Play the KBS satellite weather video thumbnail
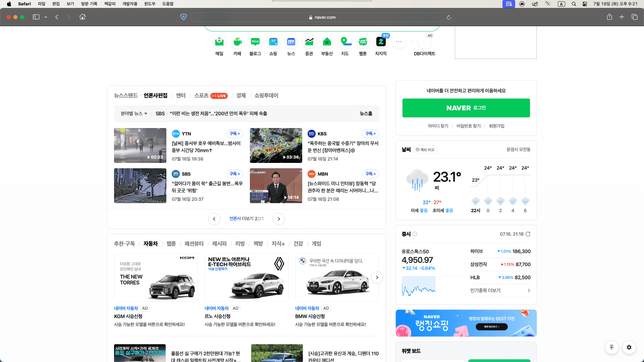 click(x=276, y=145)
